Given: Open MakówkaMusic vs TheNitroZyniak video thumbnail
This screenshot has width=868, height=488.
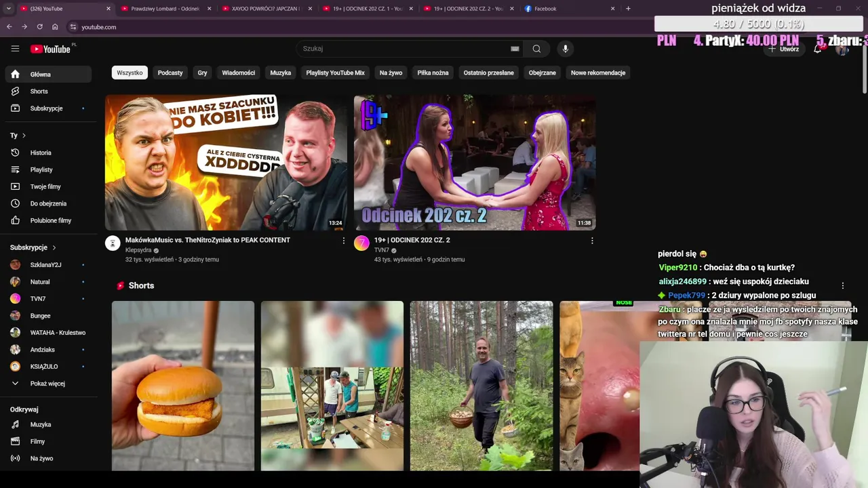Looking at the screenshot, I should pos(226,163).
